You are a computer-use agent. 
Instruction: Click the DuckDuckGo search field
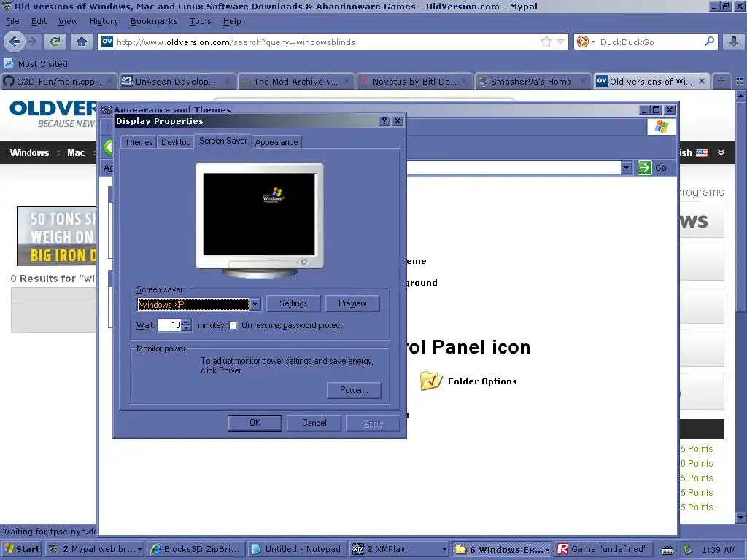coord(650,42)
